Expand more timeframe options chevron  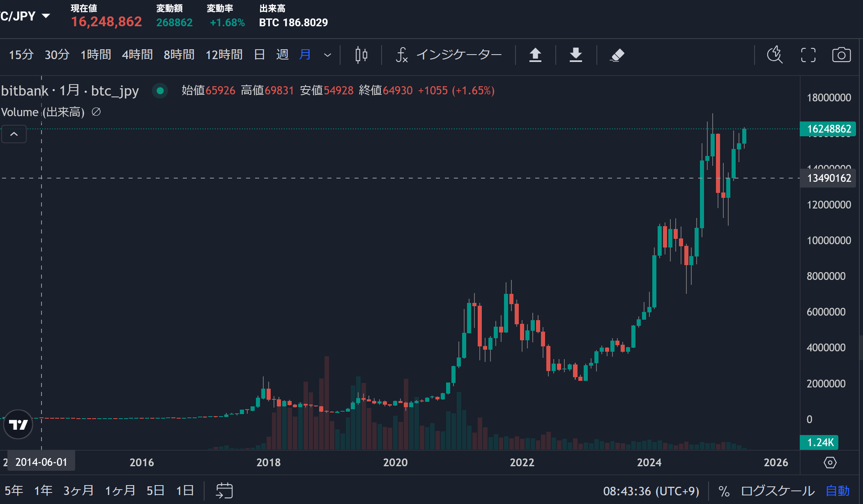click(x=327, y=55)
